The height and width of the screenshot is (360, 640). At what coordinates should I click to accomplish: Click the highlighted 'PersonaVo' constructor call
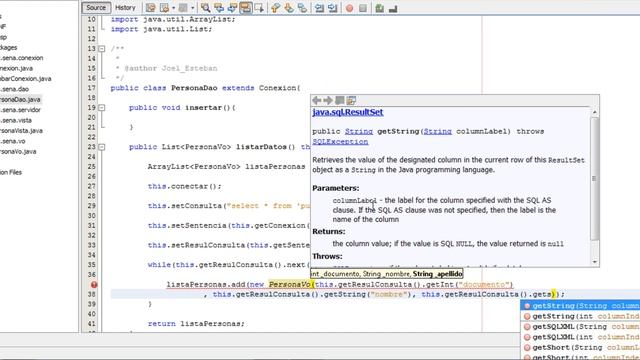tap(290, 284)
